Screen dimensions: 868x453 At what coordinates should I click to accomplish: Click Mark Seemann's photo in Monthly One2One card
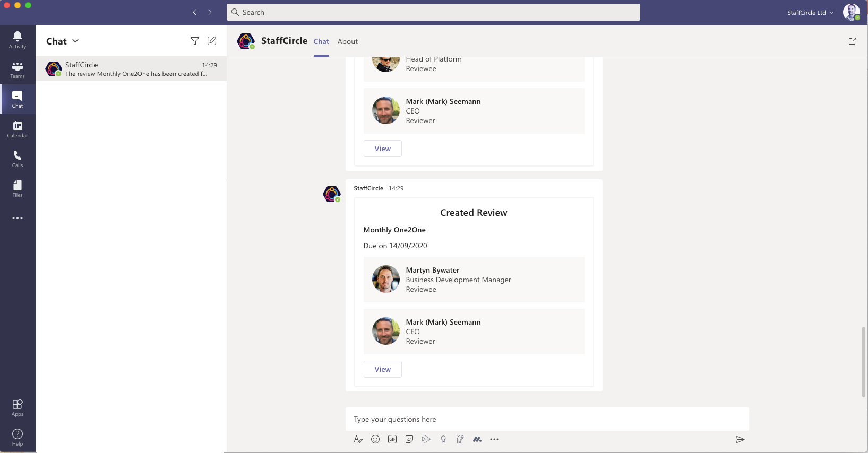386,331
